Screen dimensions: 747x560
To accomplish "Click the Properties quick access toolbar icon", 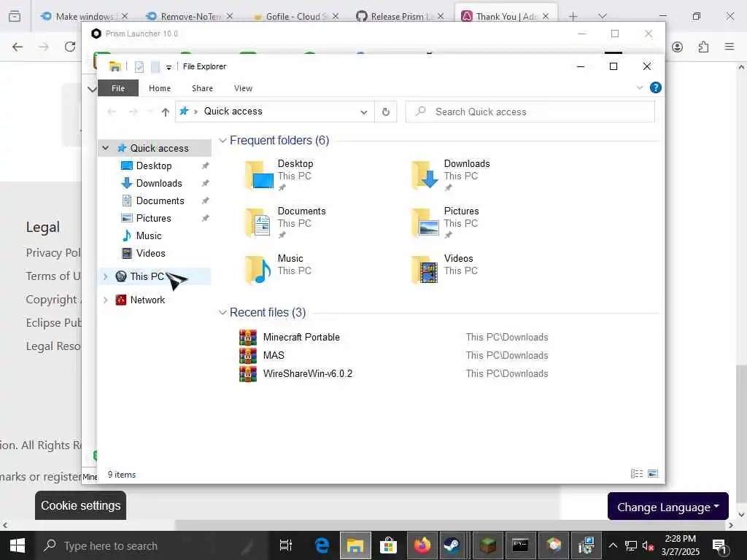I will coord(139,66).
